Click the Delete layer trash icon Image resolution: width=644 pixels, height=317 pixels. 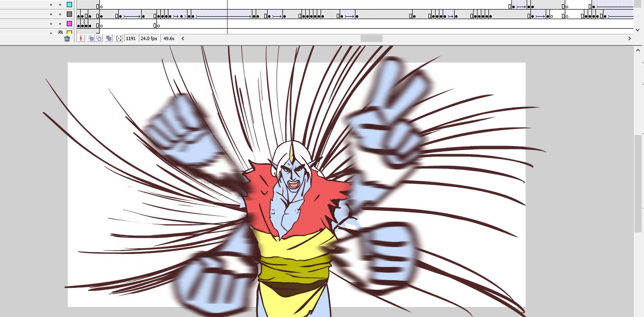[x=67, y=38]
